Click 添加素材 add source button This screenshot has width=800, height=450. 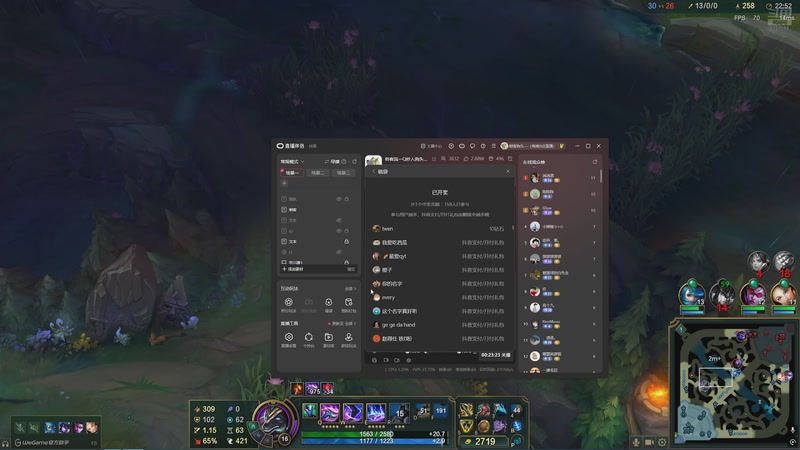point(293,269)
